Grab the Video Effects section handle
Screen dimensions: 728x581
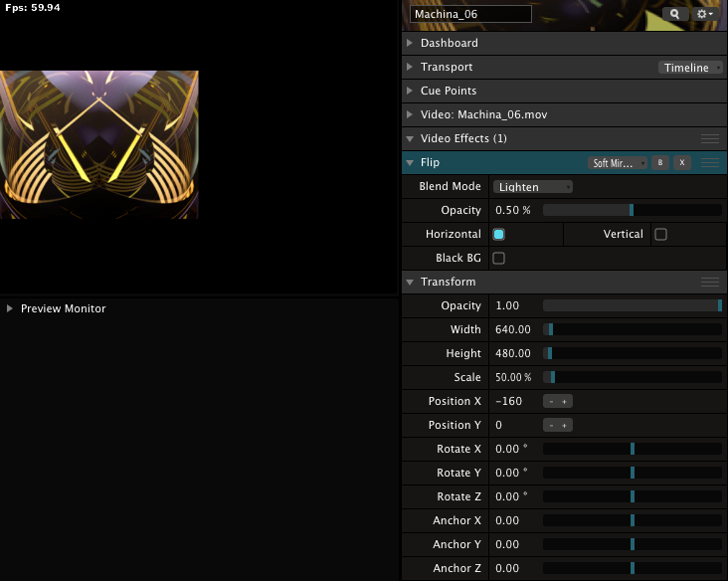710,138
